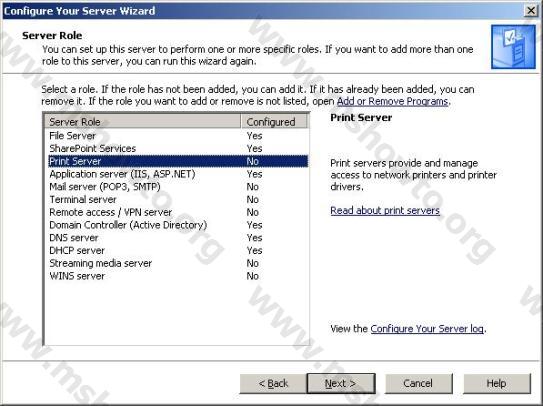Sort by the Server Role column header

click(x=143, y=122)
